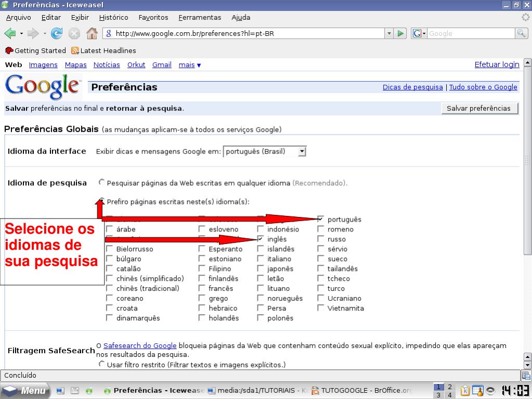Click the Google search engine icon

[417, 33]
